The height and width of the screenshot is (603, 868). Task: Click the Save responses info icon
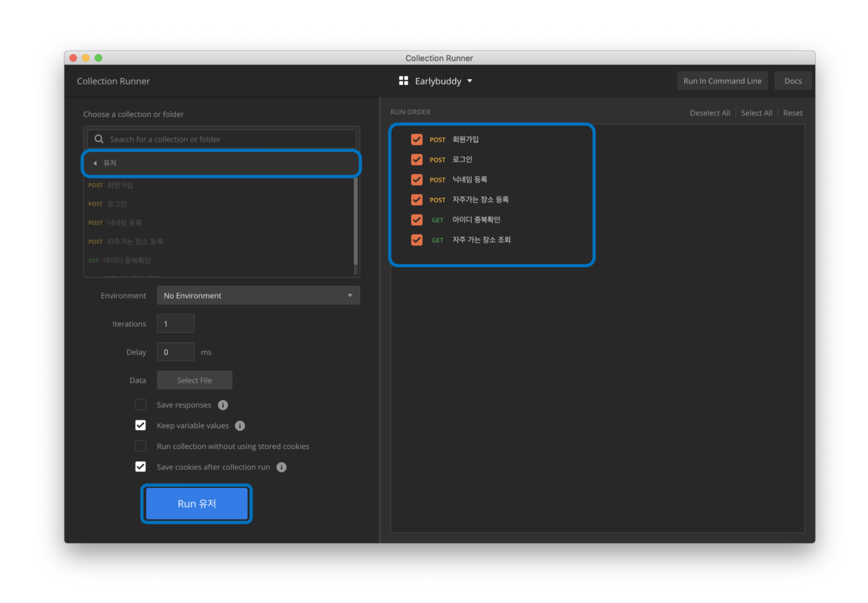point(223,405)
